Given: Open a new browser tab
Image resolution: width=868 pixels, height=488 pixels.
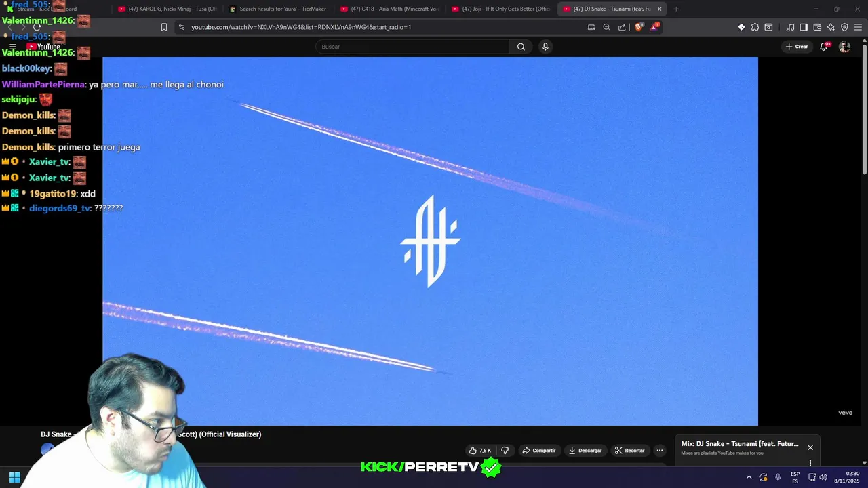Looking at the screenshot, I should (676, 9).
